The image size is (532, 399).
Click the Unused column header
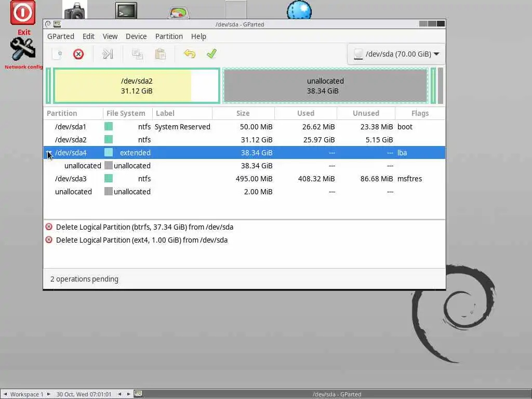(x=366, y=113)
